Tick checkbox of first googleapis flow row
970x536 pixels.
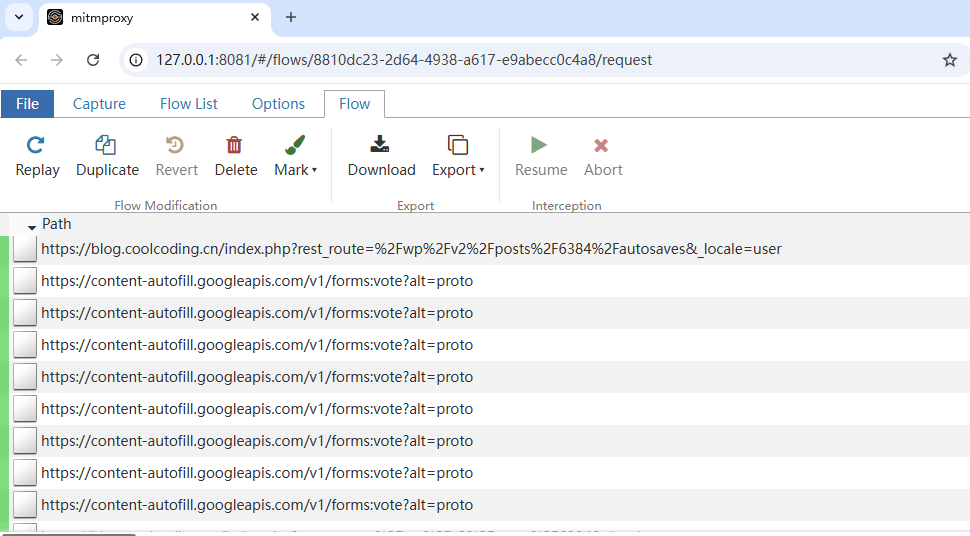click(x=25, y=281)
